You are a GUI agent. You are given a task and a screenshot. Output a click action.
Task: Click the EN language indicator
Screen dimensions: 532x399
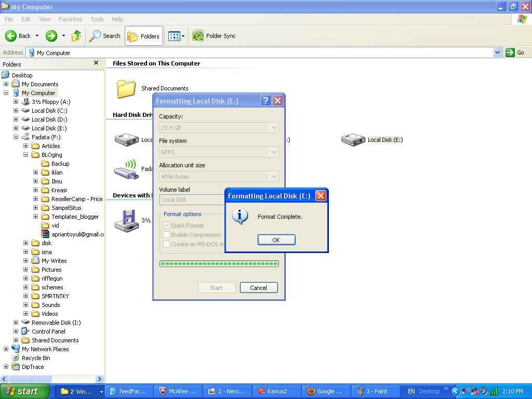pos(411,391)
